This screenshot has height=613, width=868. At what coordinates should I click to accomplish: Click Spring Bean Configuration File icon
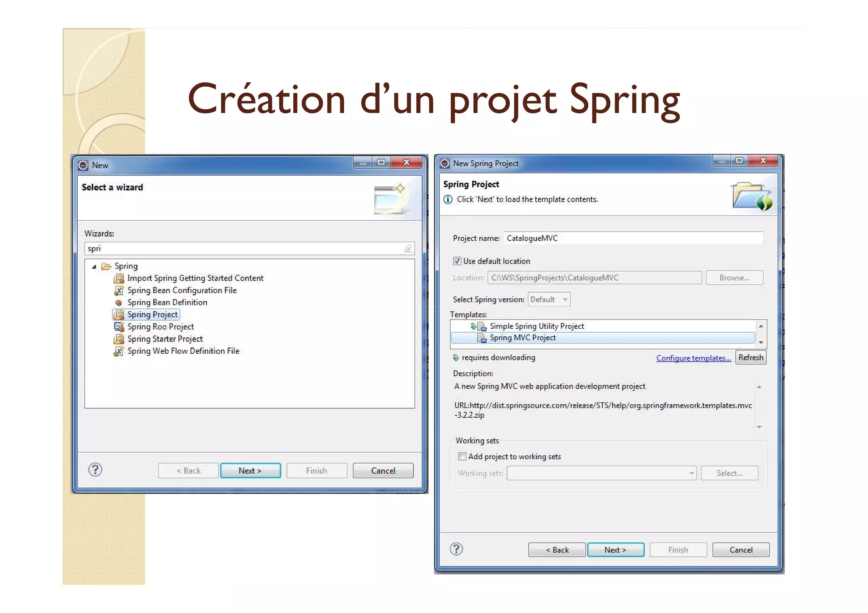click(x=119, y=291)
